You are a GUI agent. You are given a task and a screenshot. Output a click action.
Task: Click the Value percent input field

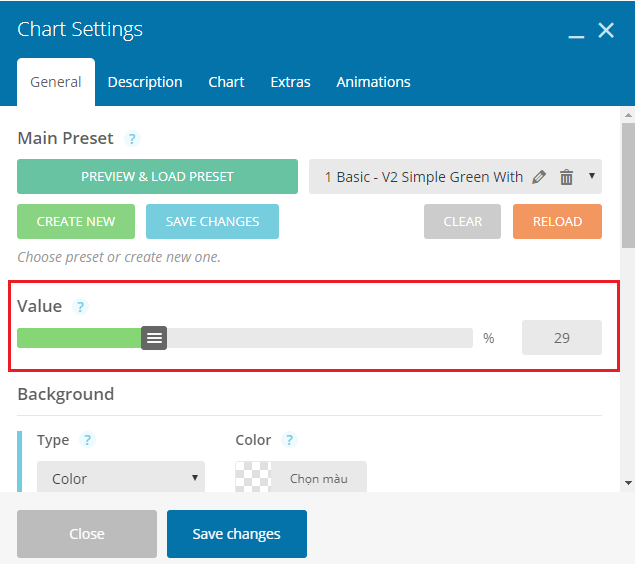[562, 338]
